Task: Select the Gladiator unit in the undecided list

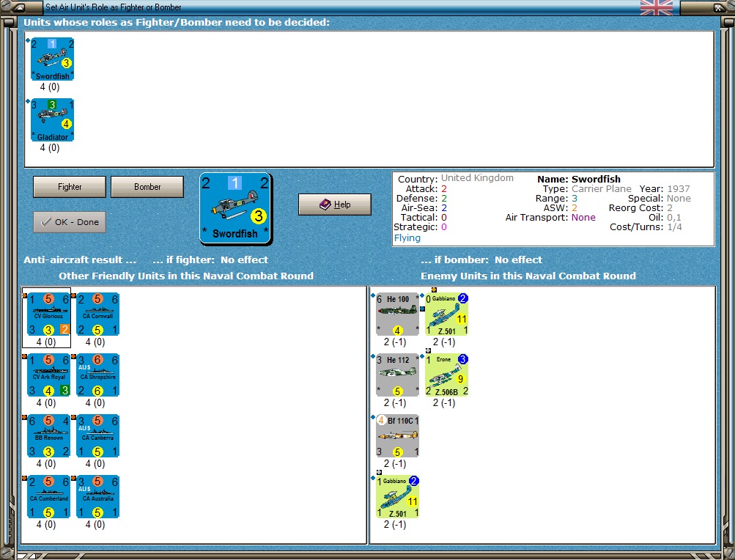Action: (52, 120)
